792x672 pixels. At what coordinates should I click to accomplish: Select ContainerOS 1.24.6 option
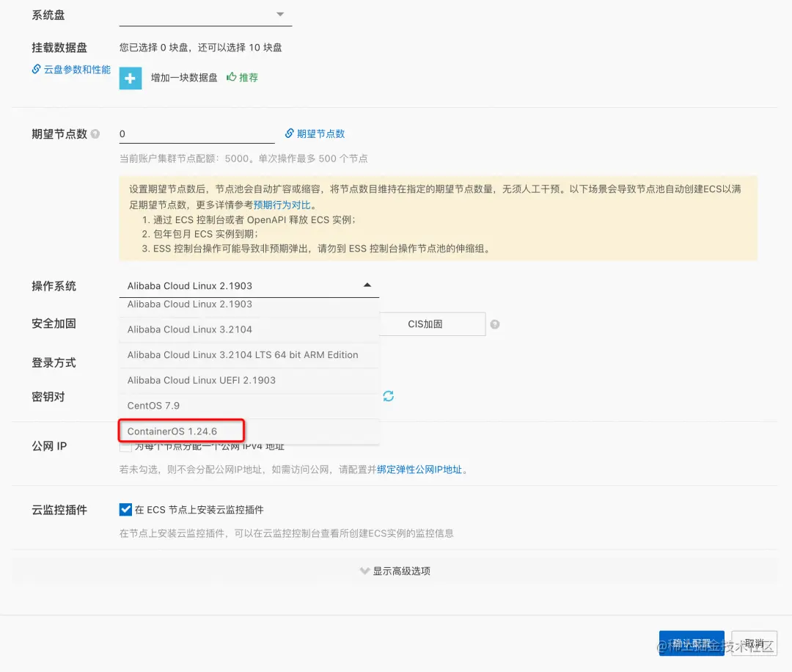[249, 431]
